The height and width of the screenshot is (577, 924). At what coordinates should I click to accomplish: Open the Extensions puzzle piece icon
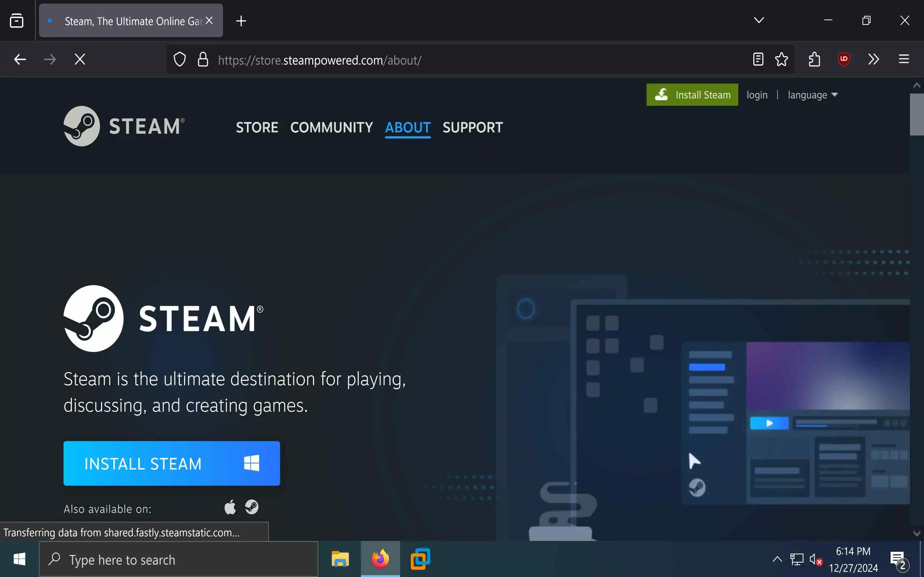814,59
